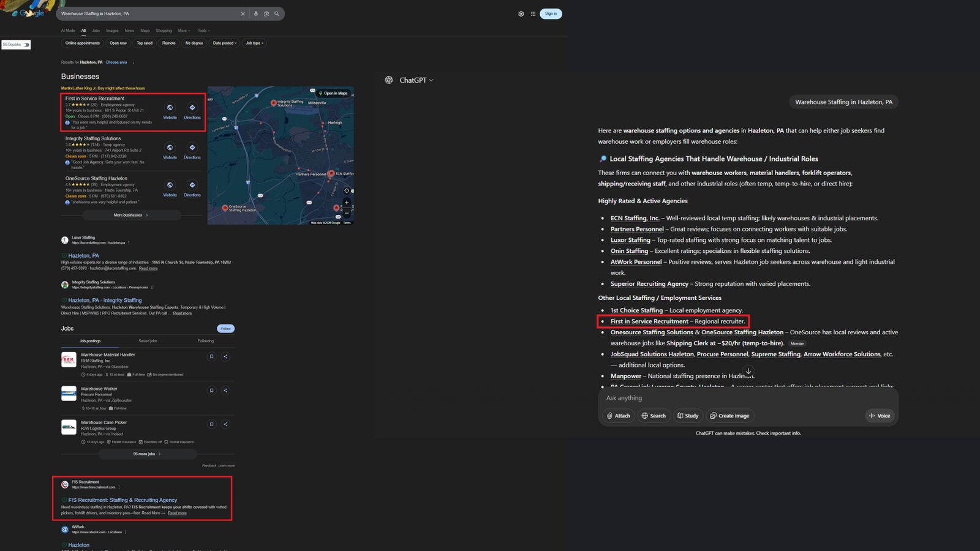Zoom in on the businesses map
This screenshot has width=980, height=551.
click(x=347, y=203)
